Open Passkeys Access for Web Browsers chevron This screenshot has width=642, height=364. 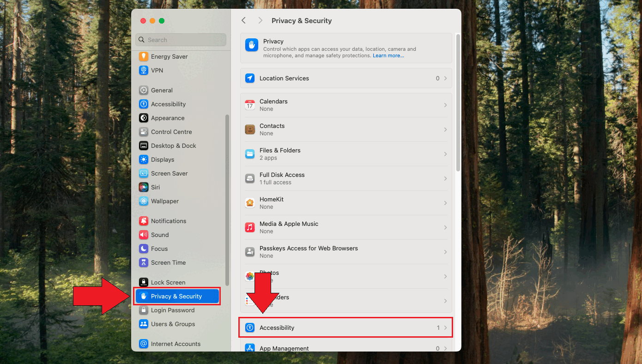(x=445, y=252)
